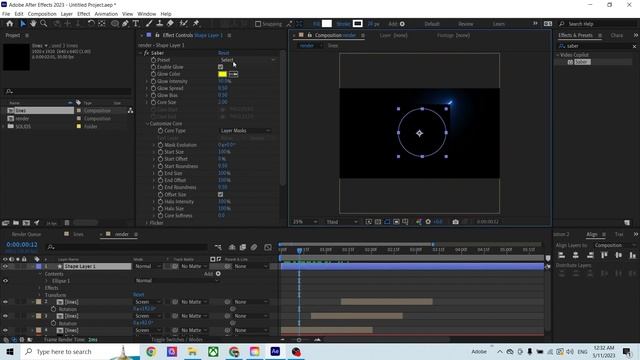The image size is (640, 360).
Task: Open layer 2 Screen blend mode dropdown
Action: [148, 302]
